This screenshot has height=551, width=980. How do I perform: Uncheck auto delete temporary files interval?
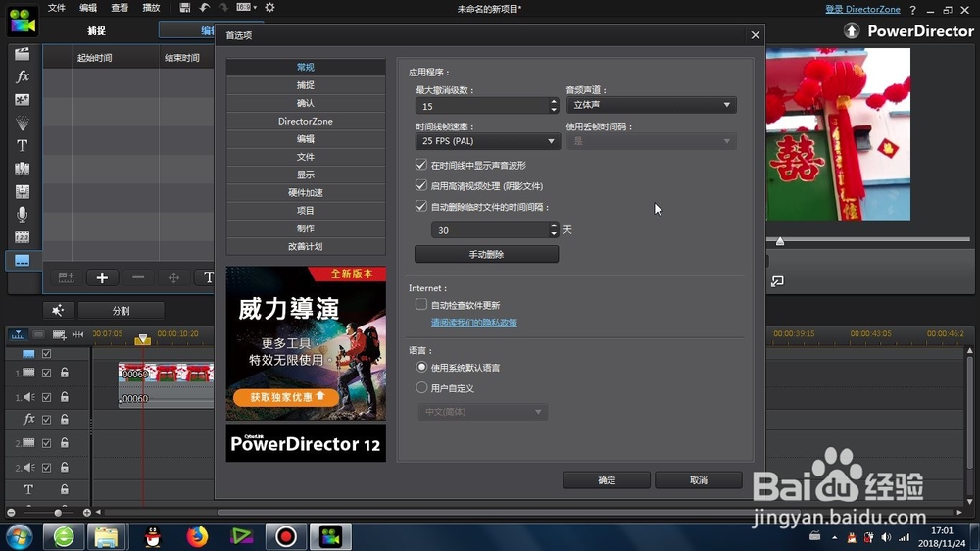(421, 206)
